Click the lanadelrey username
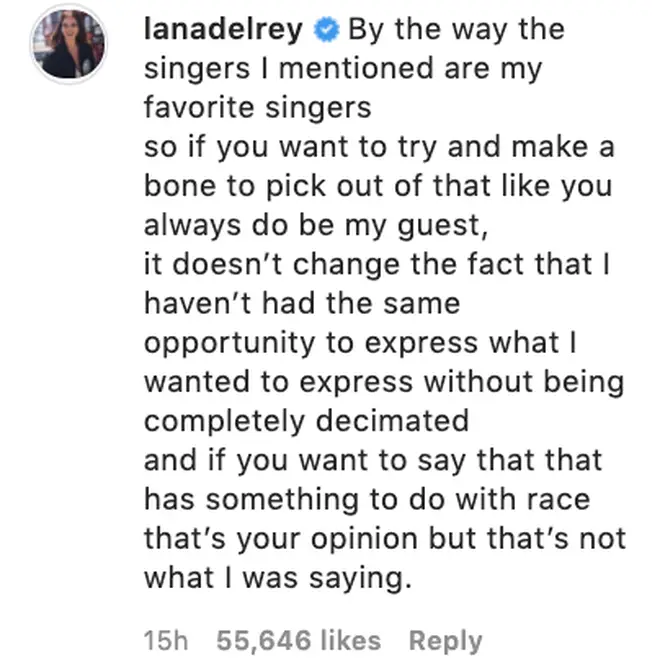660x663 pixels. (224, 30)
